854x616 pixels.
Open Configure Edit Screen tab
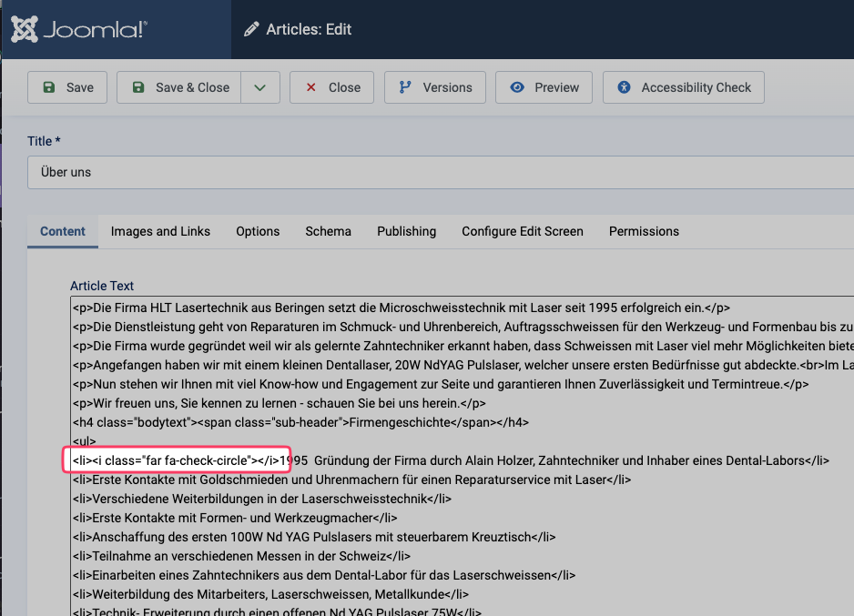pos(523,231)
